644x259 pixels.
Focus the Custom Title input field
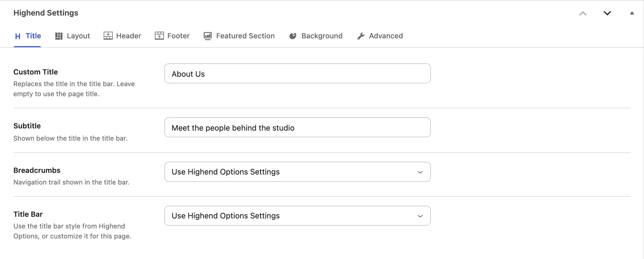(x=298, y=73)
